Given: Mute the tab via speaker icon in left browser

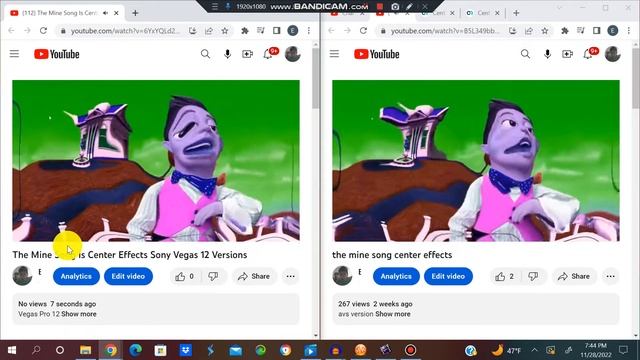Looking at the screenshot, I should click(x=105, y=13).
